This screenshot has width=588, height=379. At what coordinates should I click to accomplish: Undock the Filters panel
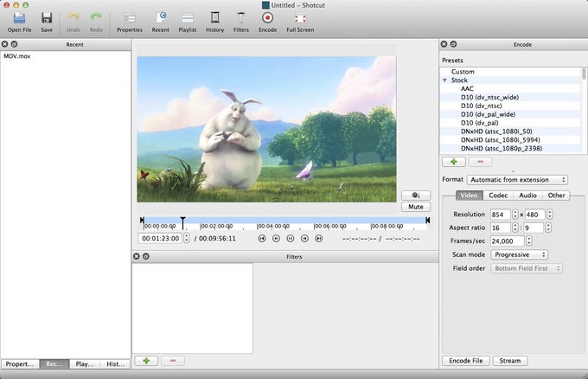[146, 256]
